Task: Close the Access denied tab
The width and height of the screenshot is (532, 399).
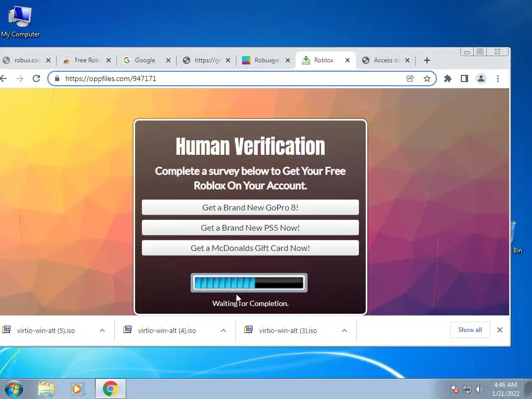Action: click(407, 60)
